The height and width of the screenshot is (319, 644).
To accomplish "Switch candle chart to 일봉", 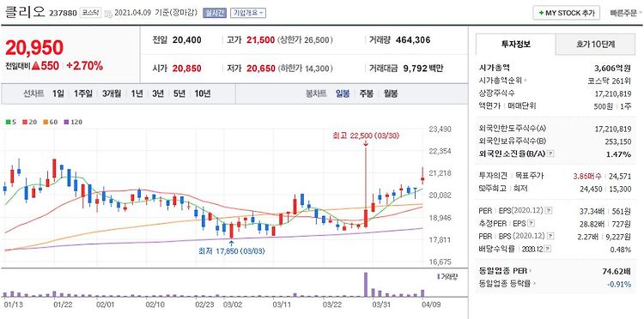I will 343,93.
